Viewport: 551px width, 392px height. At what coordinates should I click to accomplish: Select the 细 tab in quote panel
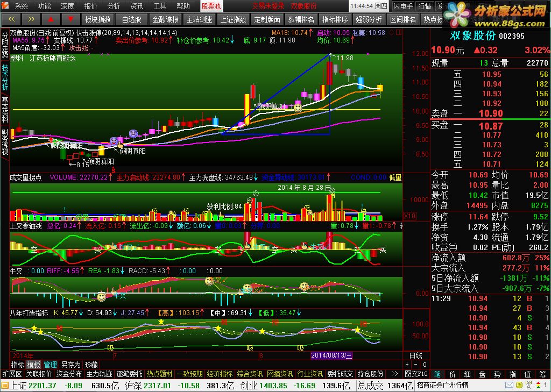(x=468, y=374)
